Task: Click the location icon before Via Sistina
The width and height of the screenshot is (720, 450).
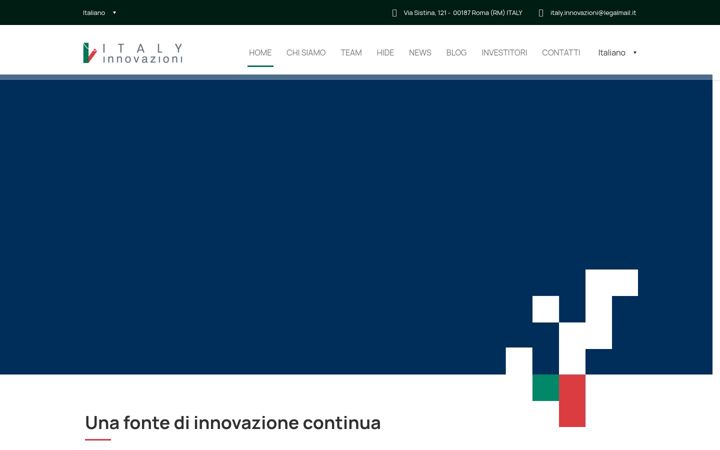Action: pyautogui.click(x=394, y=13)
